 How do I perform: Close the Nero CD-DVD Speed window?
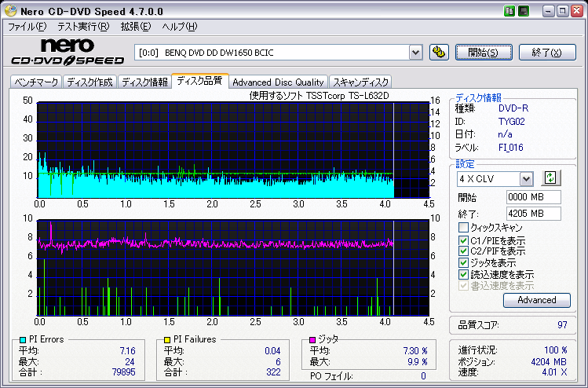coord(577,11)
